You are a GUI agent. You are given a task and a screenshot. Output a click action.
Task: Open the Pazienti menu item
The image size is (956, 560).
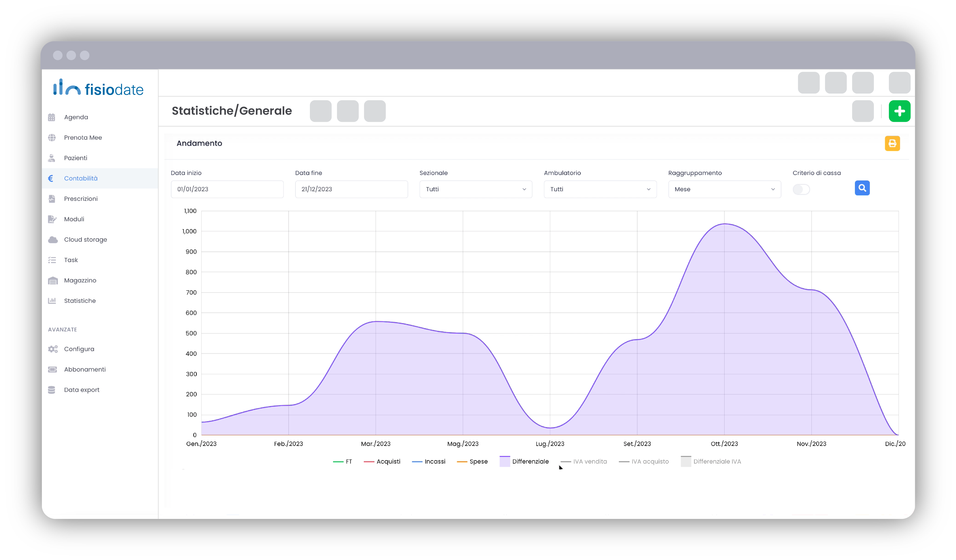click(x=75, y=158)
